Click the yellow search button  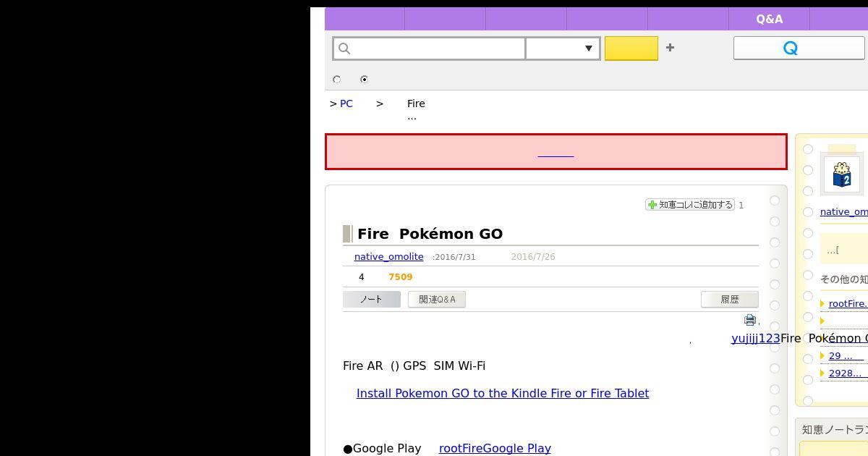pos(631,48)
